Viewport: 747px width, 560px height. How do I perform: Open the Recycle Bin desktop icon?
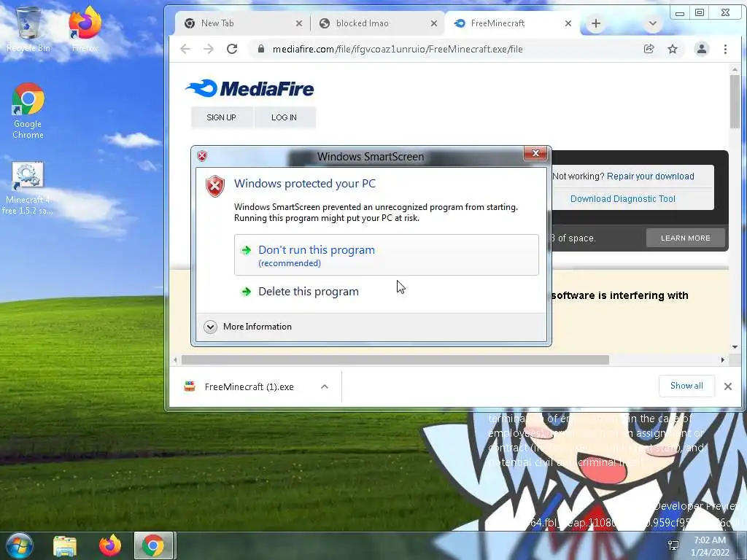pos(28,28)
